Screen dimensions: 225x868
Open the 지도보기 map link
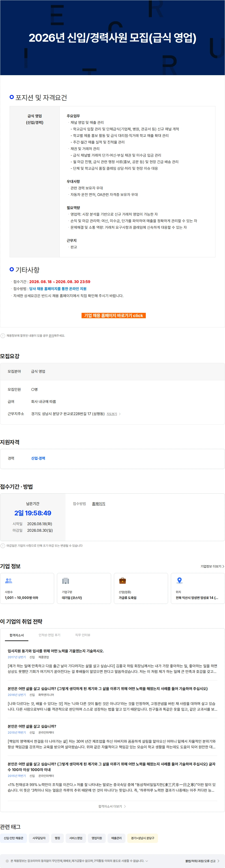tap(112, 414)
